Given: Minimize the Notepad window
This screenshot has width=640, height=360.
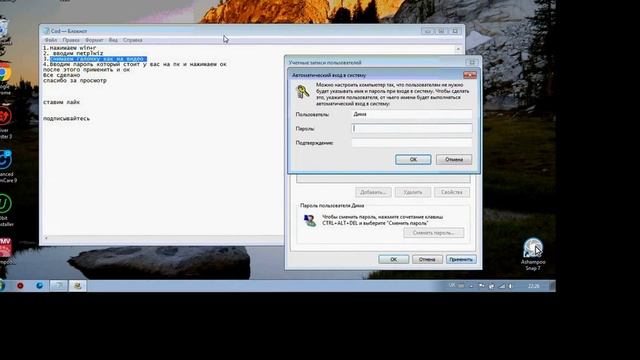Looking at the screenshot, I should point(428,31).
